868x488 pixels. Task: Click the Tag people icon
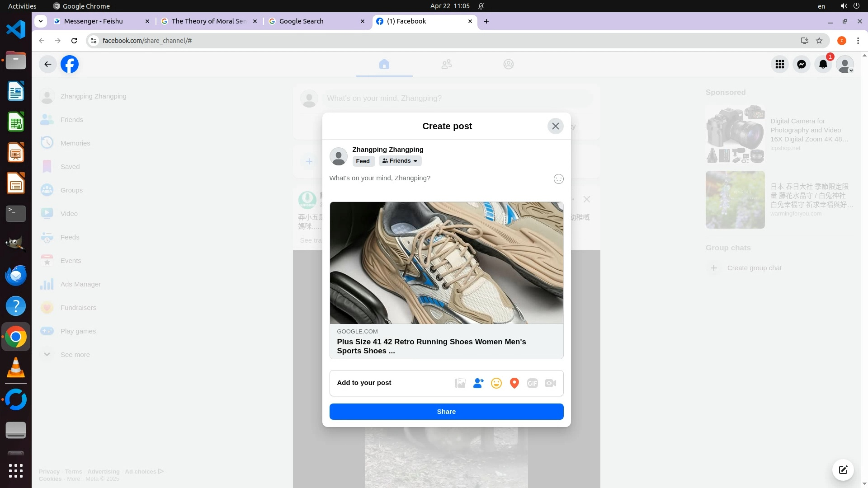coord(478,383)
